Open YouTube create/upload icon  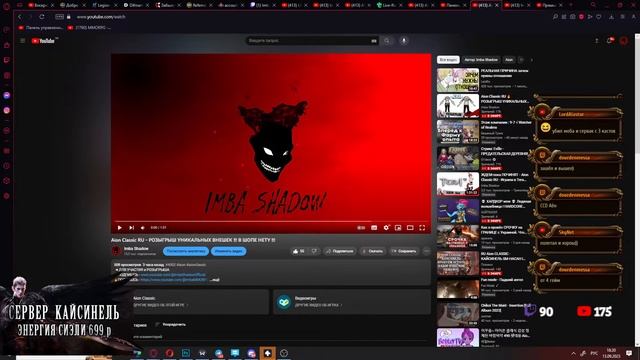596,41
